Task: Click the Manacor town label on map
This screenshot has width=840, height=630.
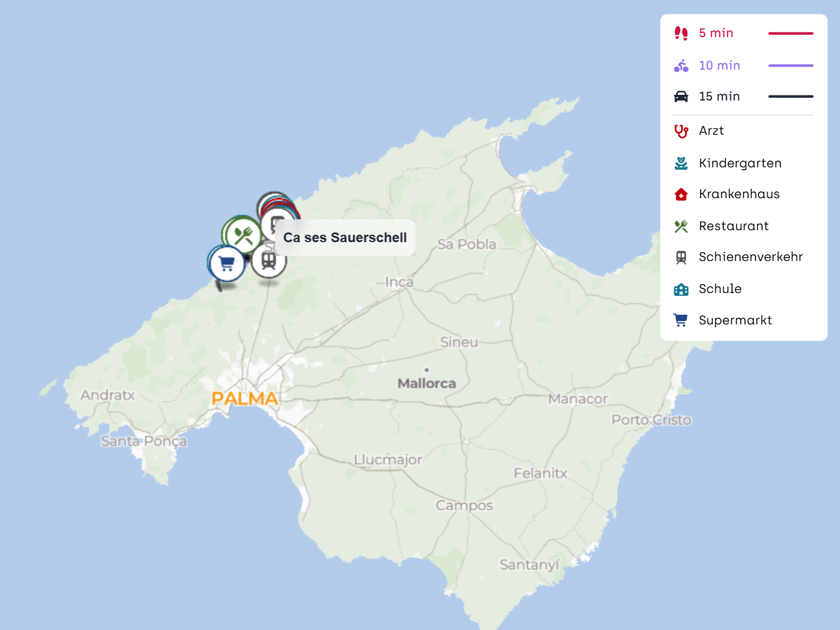Action: click(577, 399)
